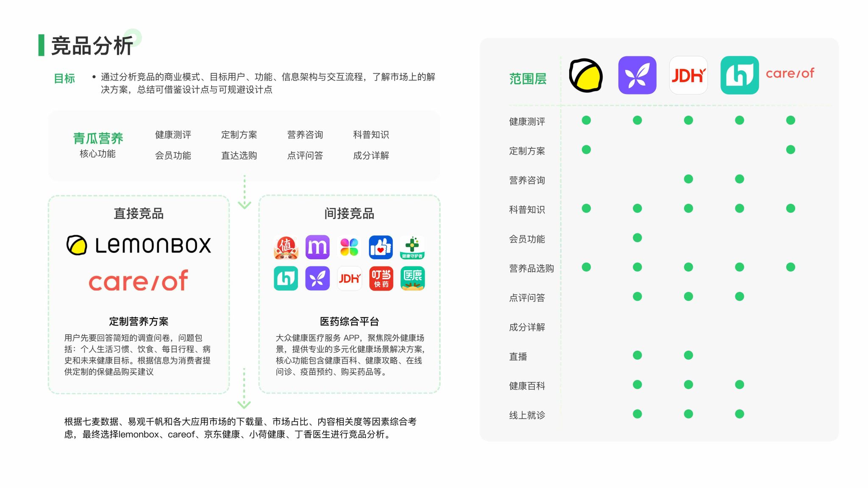Click the 健康测评 row label in the table

pos(527,122)
